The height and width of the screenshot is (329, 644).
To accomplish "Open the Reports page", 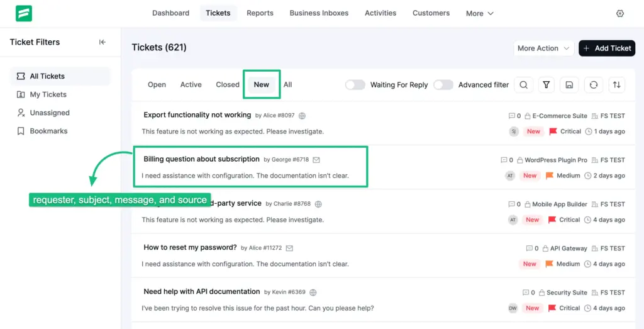I will click(260, 13).
